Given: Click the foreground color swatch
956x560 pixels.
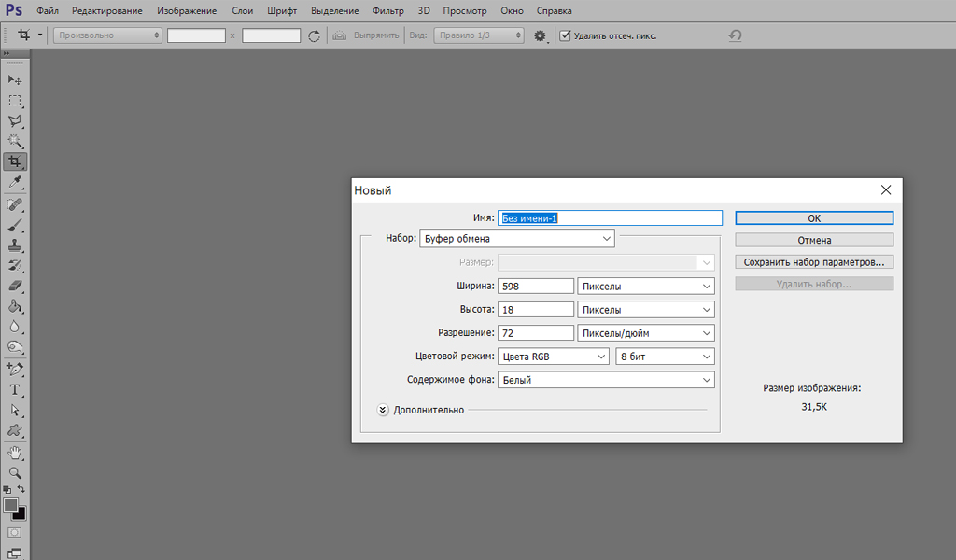Looking at the screenshot, I should click(11, 505).
